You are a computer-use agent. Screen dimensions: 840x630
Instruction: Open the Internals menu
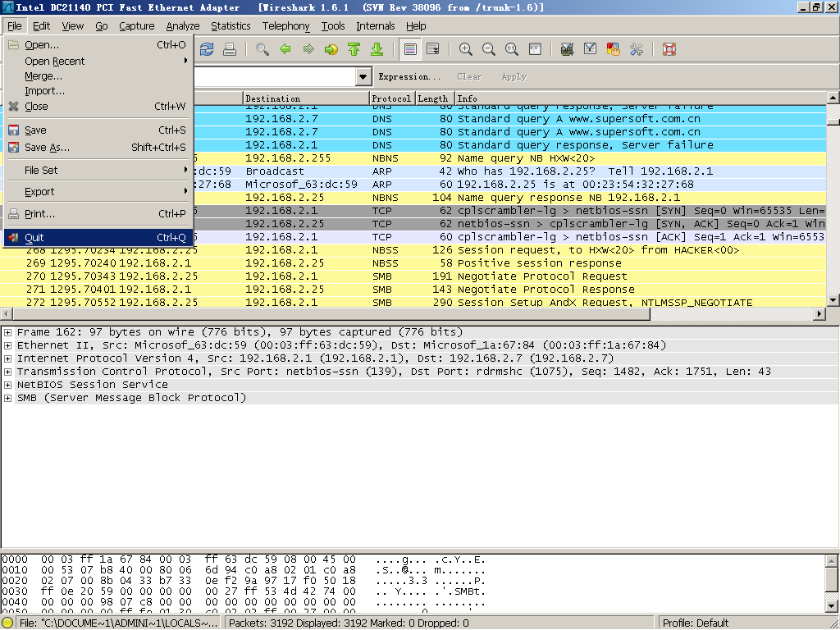[x=375, y=25]
